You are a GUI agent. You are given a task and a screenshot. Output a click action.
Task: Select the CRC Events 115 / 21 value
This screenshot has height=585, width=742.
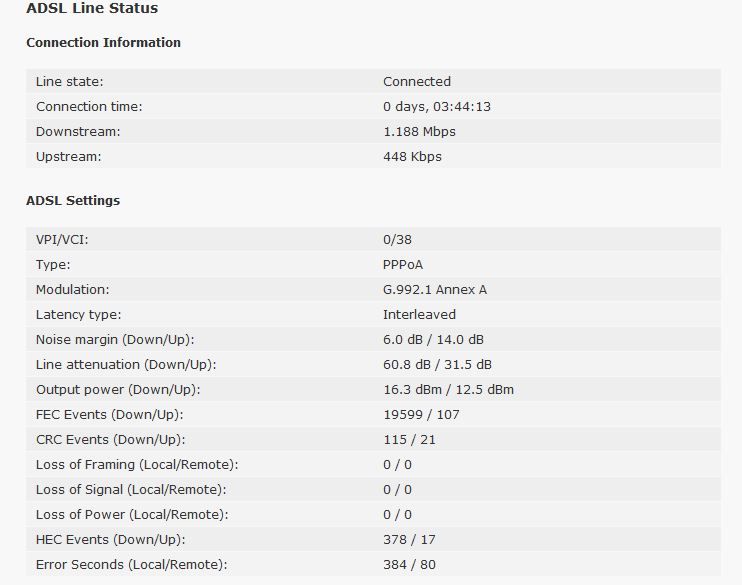click(x=409, y=440)
